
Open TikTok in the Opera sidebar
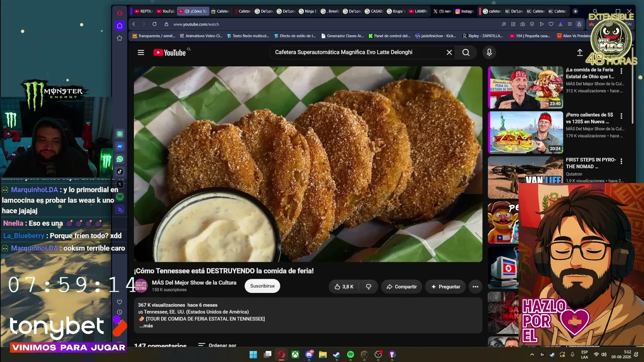coord(120,171)
